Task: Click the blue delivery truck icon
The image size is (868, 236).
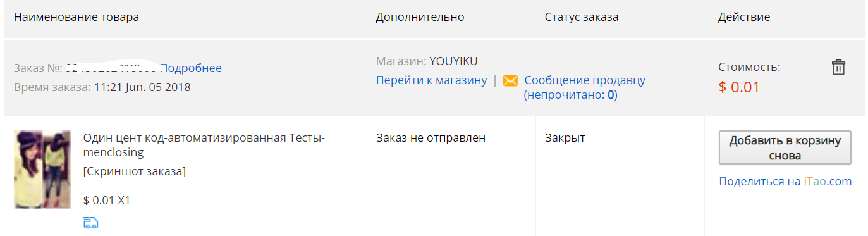Action: pos(90,222)
